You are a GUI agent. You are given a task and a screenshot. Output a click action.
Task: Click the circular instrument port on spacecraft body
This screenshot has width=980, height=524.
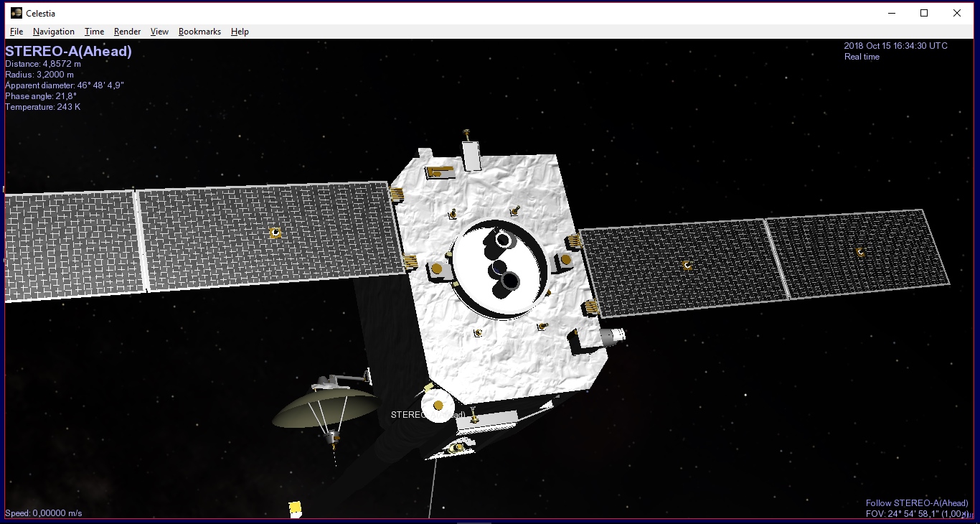pos(500,269)
